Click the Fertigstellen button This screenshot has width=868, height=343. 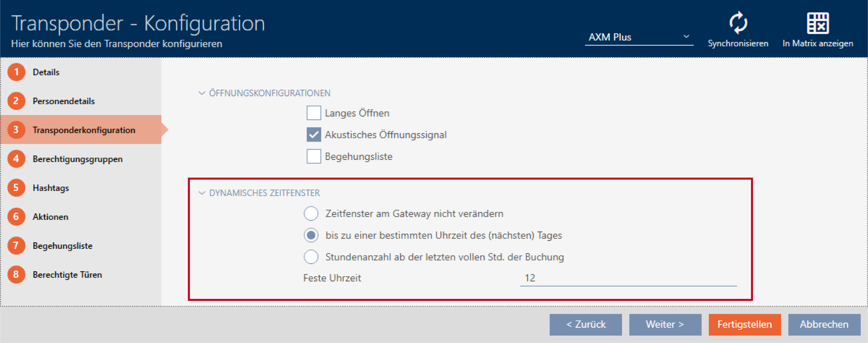coord(744,324)
